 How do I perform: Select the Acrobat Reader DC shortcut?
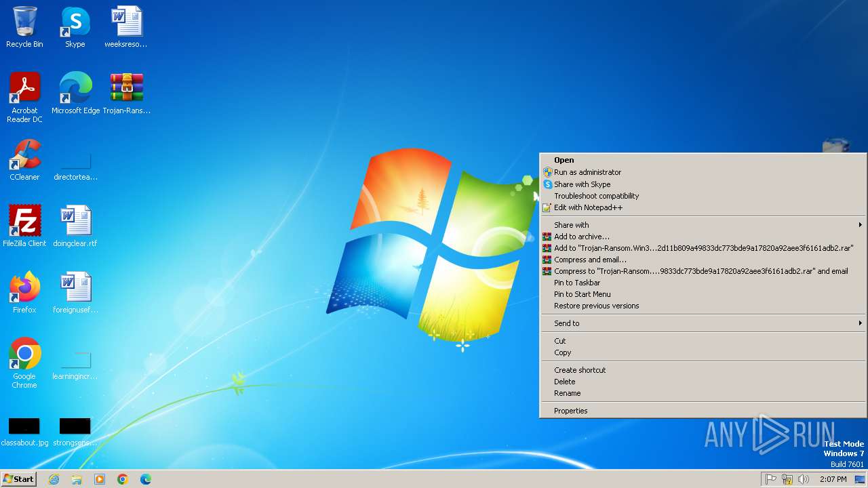pyautogui.click(x=24, y=97)
